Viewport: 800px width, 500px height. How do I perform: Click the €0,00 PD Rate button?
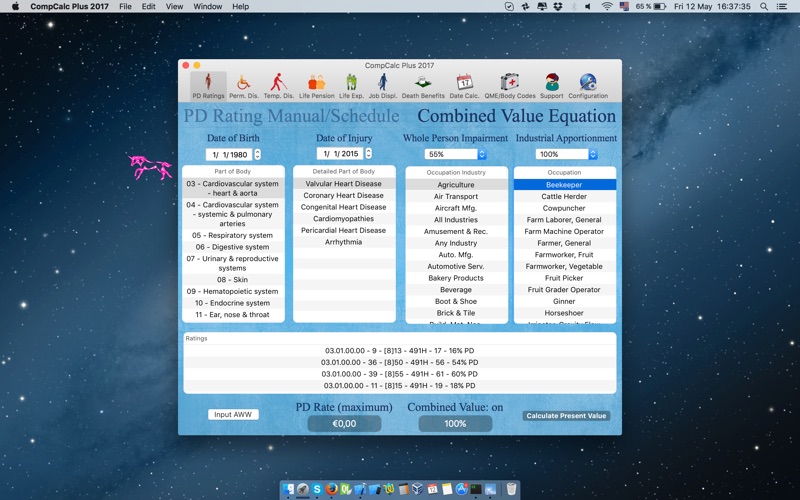tap(344, 423)
